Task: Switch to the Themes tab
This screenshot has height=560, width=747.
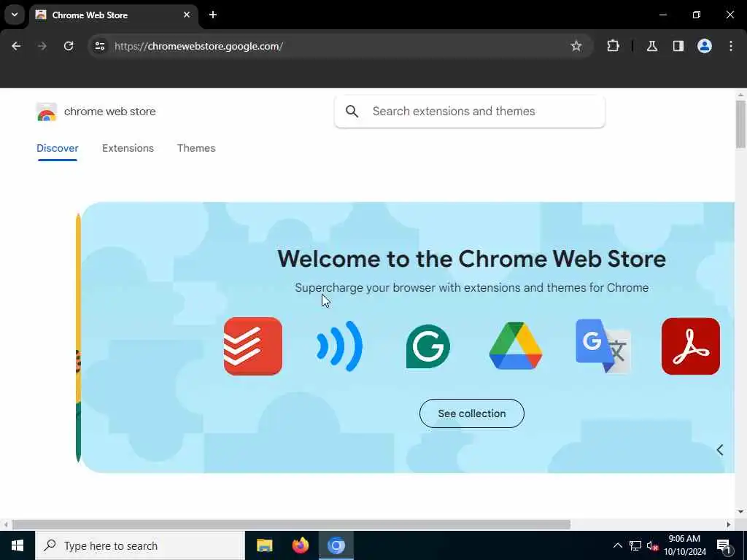Action: click(196, 148)
